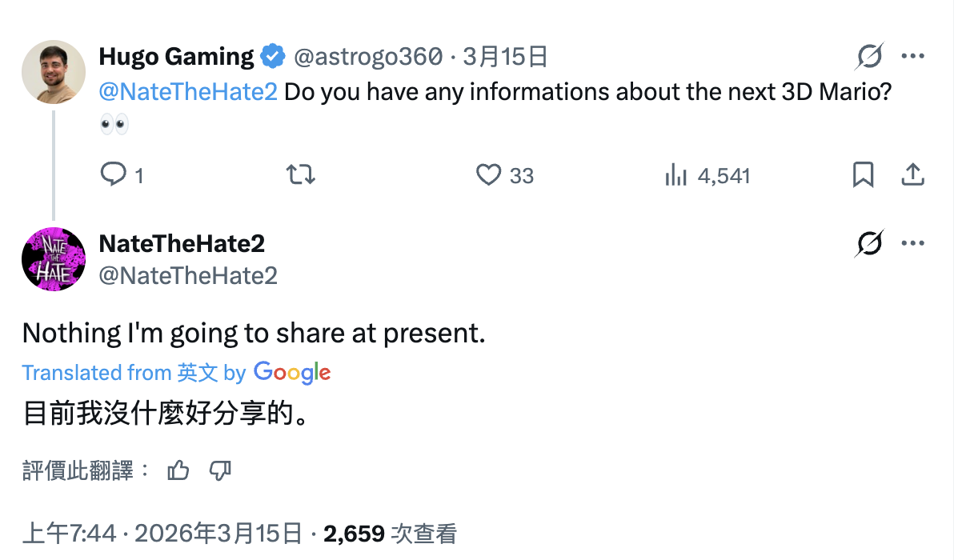Click Grok icon on Hugo Gaming's post

pos(868,57)
